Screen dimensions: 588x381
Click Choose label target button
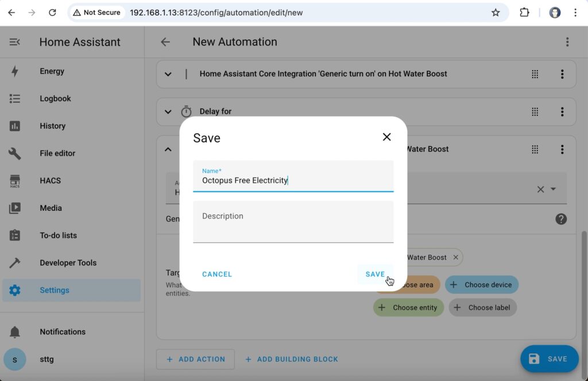(x=482, y=307)
